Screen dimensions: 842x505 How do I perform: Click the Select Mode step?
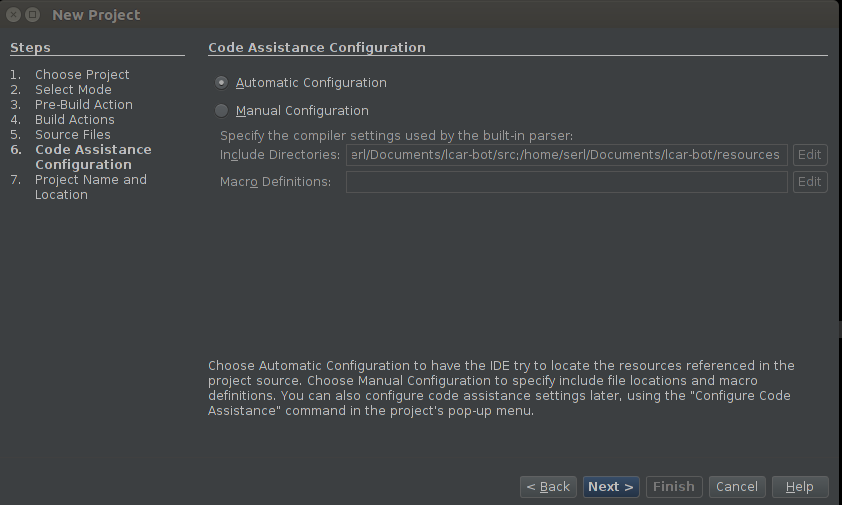click(x=74, y=90)
